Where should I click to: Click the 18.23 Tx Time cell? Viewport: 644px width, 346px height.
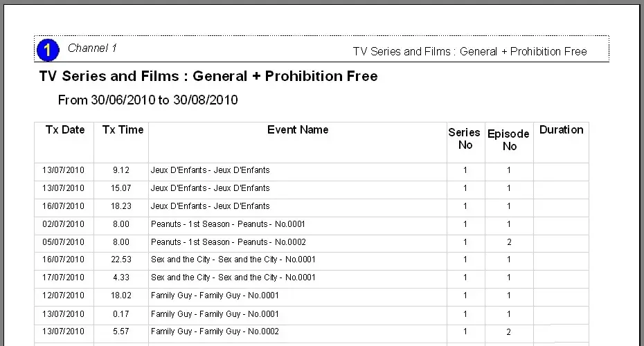[x=121, y=206]
